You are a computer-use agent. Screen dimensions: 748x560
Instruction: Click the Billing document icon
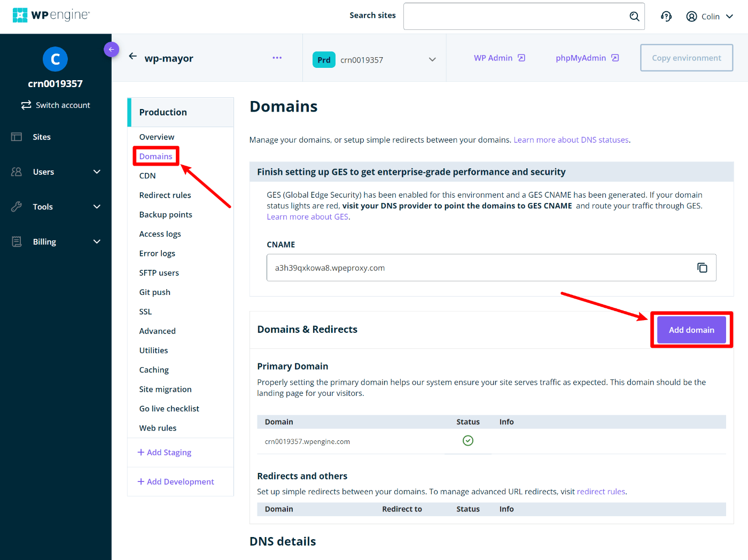point(17,242)
